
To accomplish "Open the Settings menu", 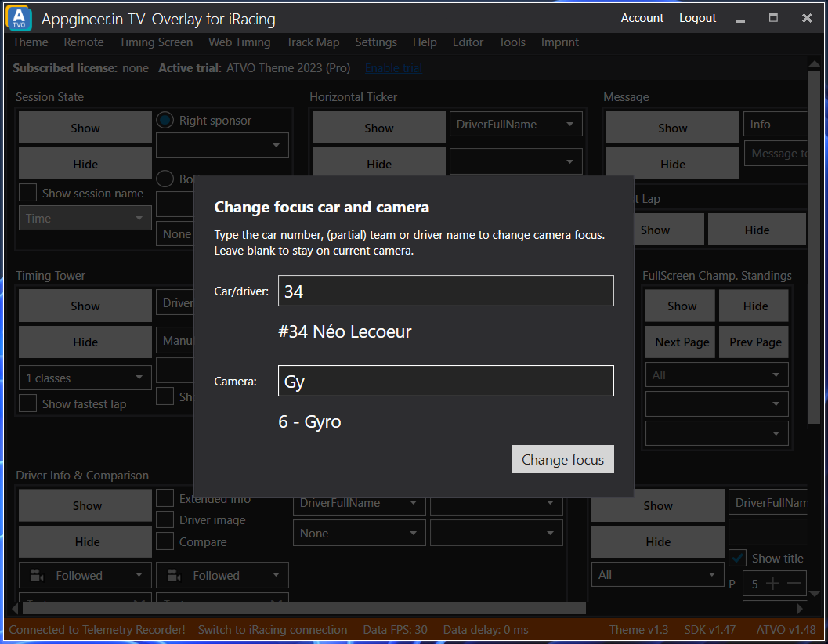I will pos(376,42).
